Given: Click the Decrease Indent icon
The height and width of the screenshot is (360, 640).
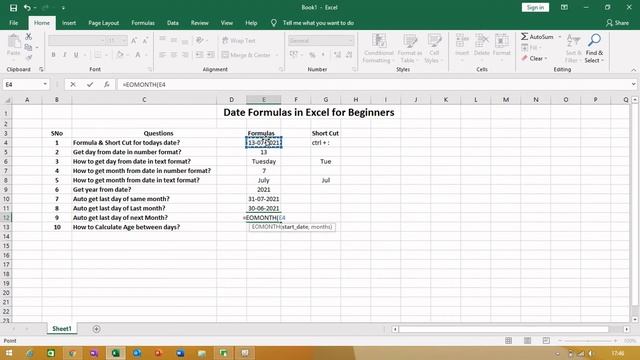Looking at the screenshot, I should point(199,55).
